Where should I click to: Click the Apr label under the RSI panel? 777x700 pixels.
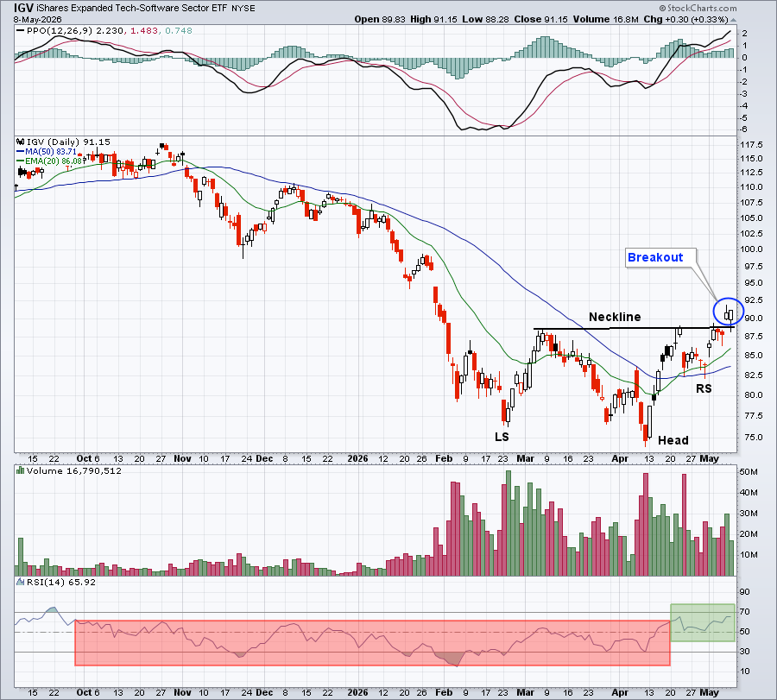pos(620,692)
